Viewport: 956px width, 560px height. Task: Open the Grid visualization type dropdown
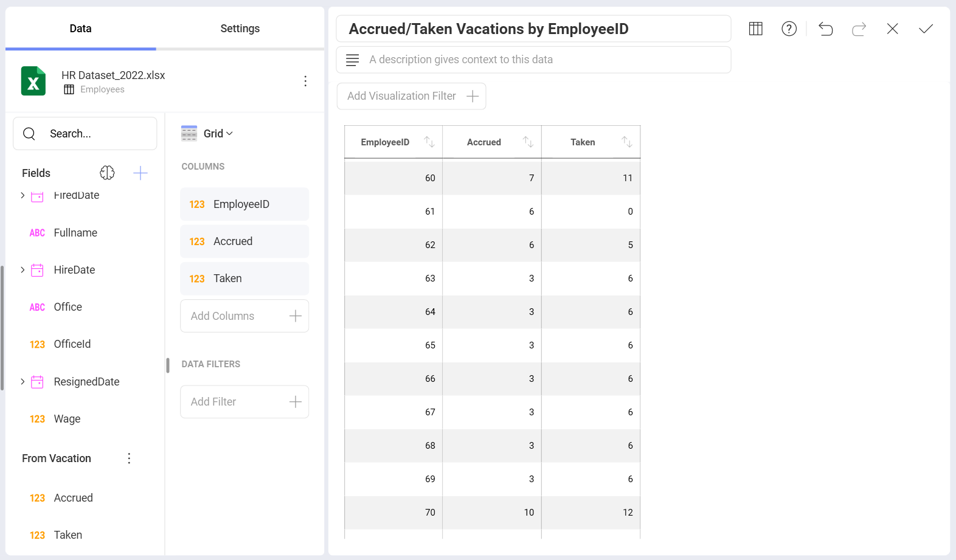[218, 134]
